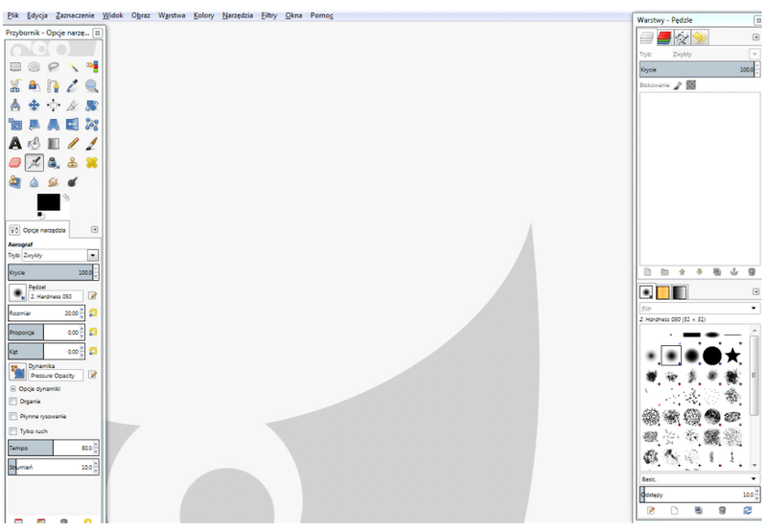Select the Ink tool
The width and height of the screenshot is (767, 532).
click(54, 162)
